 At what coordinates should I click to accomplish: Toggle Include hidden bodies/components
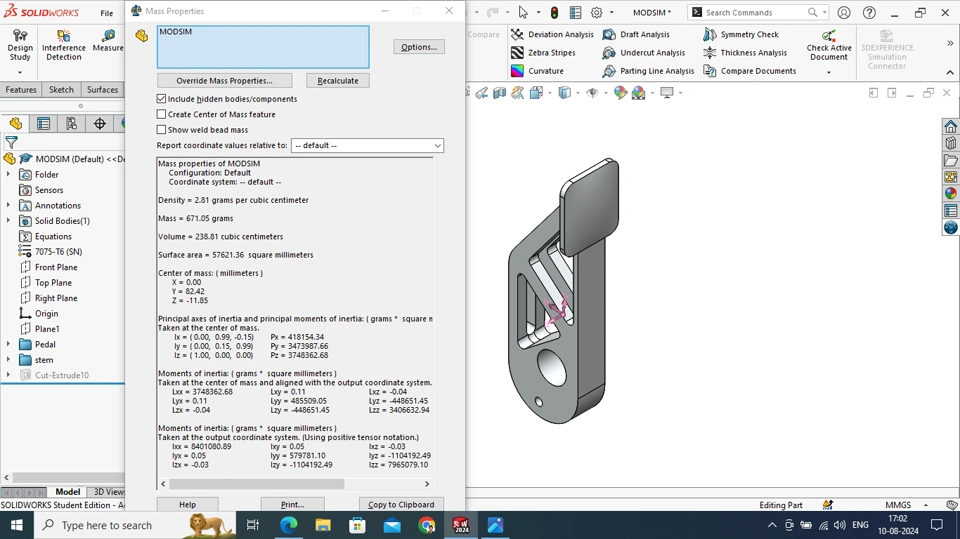tap(162, 99)
